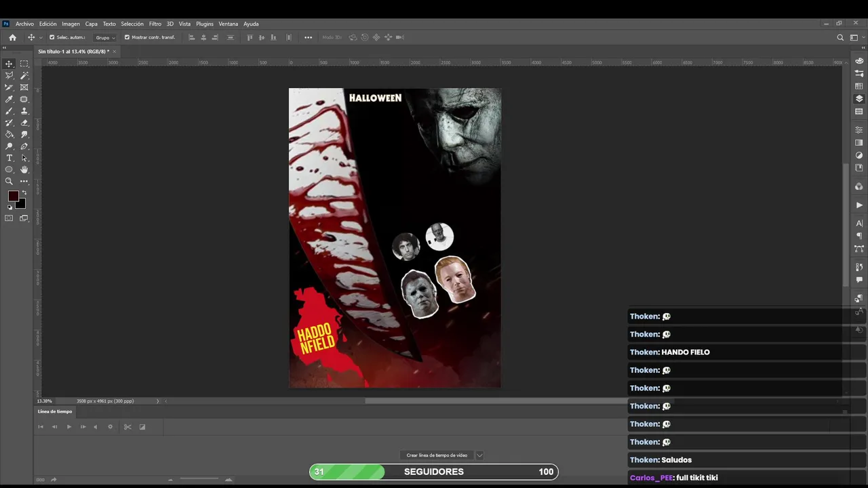Screen dimensions: 868x488
Task: Select the Dodge tool
Action: [x=9, y=146]
